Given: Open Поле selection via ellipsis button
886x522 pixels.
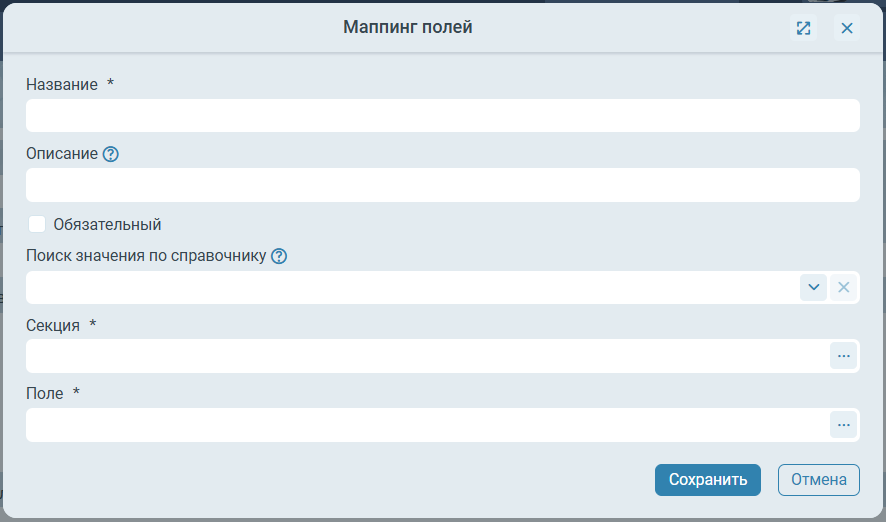Looking at the screenshot, I should pyautogui.click(x=843, y=425).
